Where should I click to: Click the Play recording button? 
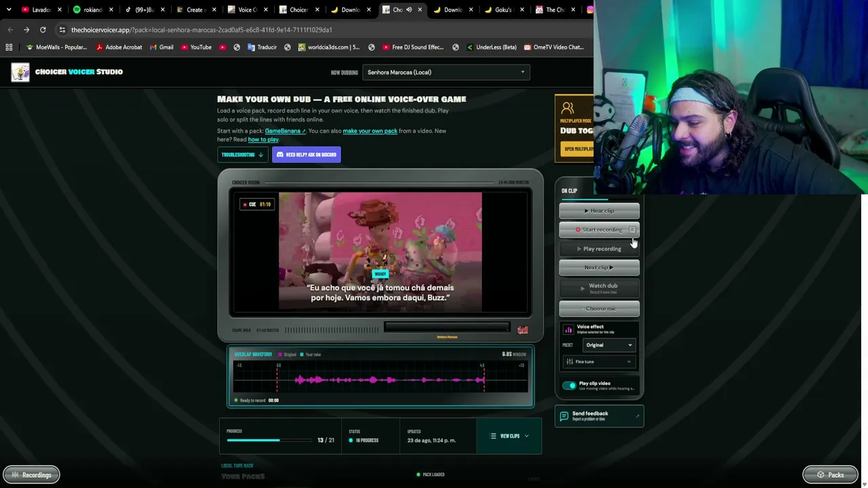pyautogui.click(x=599, y=249)
